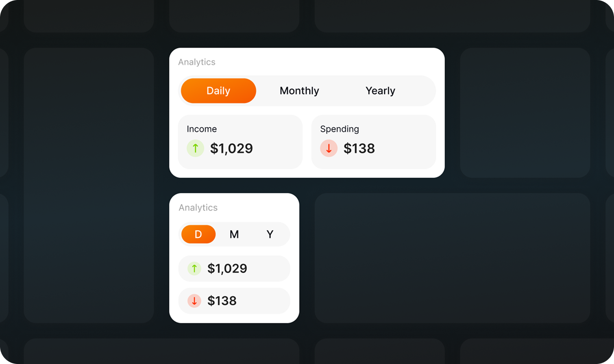Choose the Y option in compact widget
Screen dimensions: 614x364
coord(270,234)
